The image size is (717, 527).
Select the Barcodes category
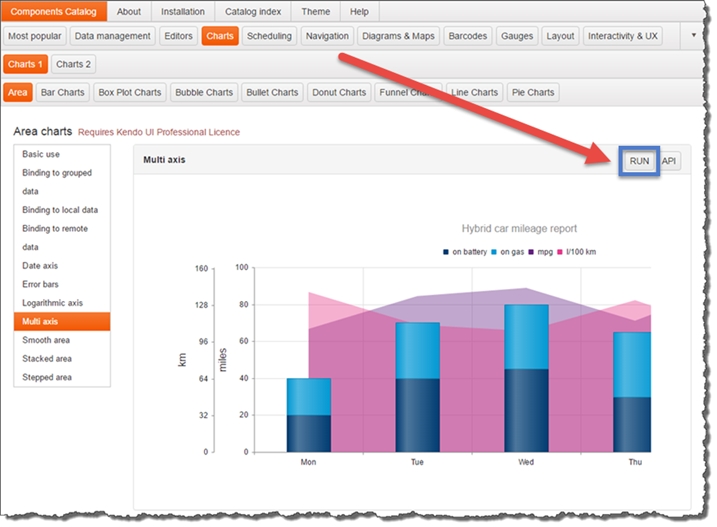click(468, 36)
